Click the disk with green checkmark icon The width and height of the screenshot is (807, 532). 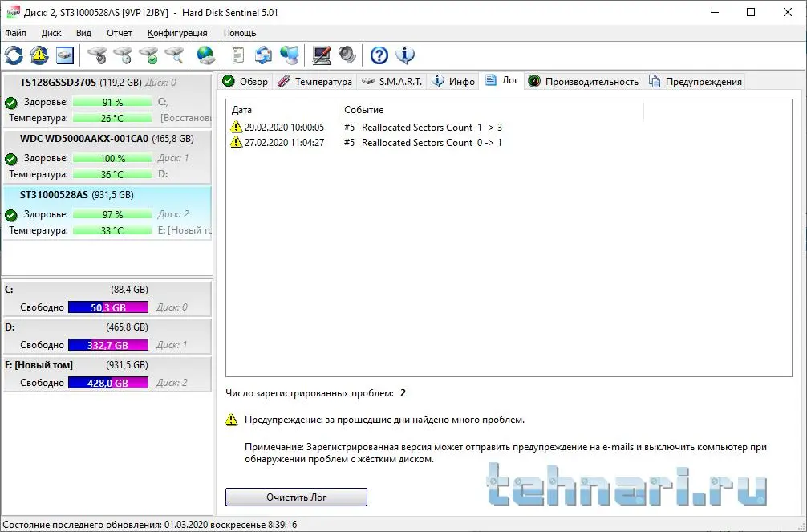click(148, 55)
